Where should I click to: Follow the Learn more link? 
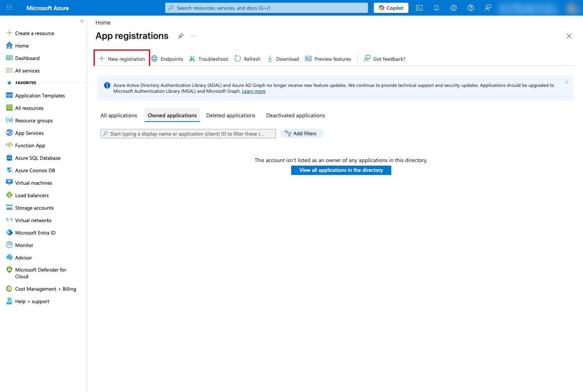(x=254, y=91)
